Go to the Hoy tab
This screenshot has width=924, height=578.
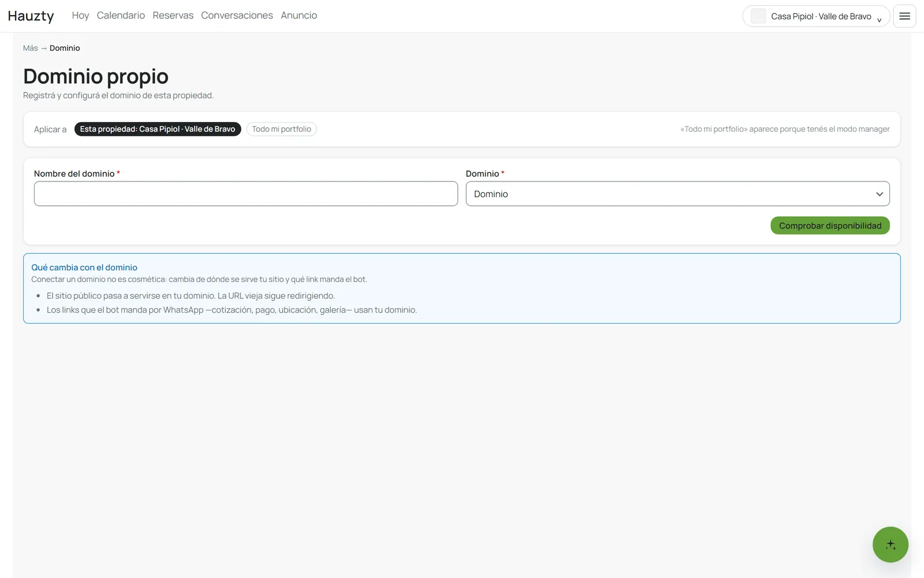point(80,16)
